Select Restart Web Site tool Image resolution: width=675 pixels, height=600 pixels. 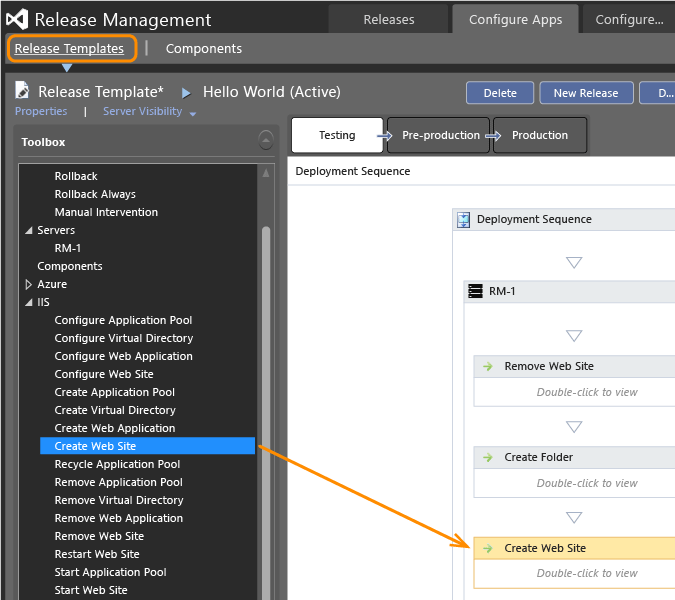97,554
